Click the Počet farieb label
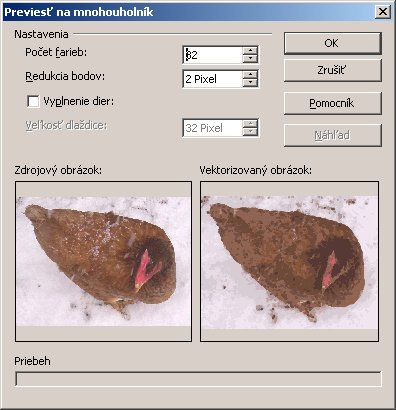Screen dimensions: 396x410 click(x=56, y=53)
